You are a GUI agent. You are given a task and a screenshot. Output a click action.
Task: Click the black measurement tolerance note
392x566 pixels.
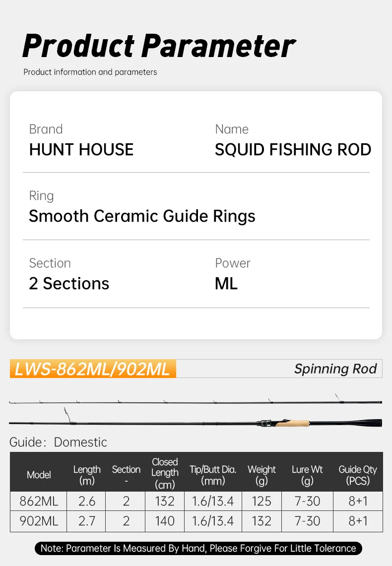point(198,548)
